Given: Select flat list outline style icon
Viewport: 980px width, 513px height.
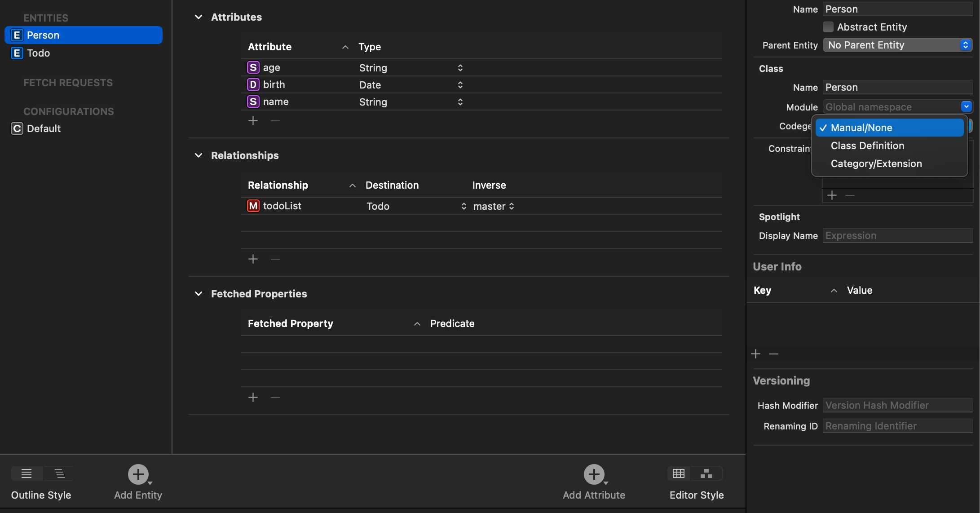Looking at the screenshot, I should click(26, 473).
